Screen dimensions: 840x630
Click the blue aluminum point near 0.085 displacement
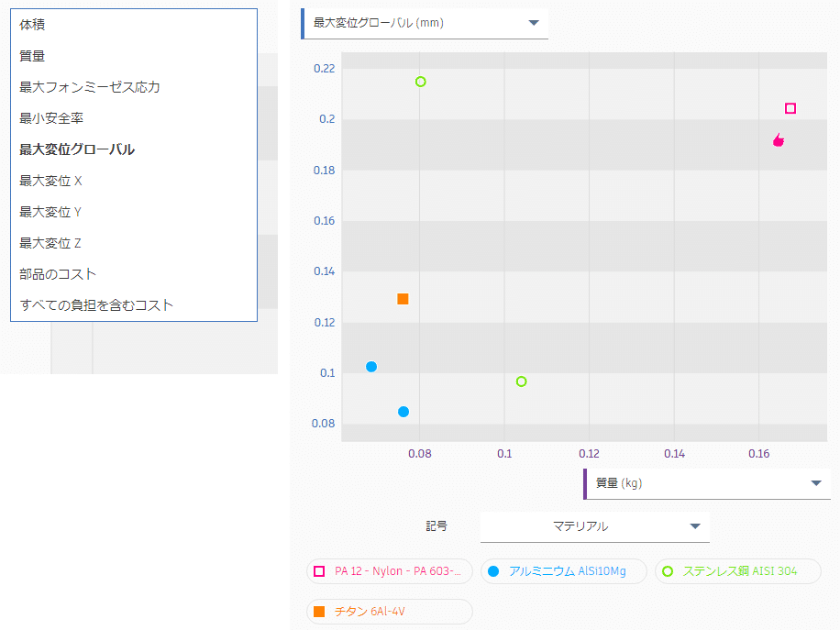point(403,412)
